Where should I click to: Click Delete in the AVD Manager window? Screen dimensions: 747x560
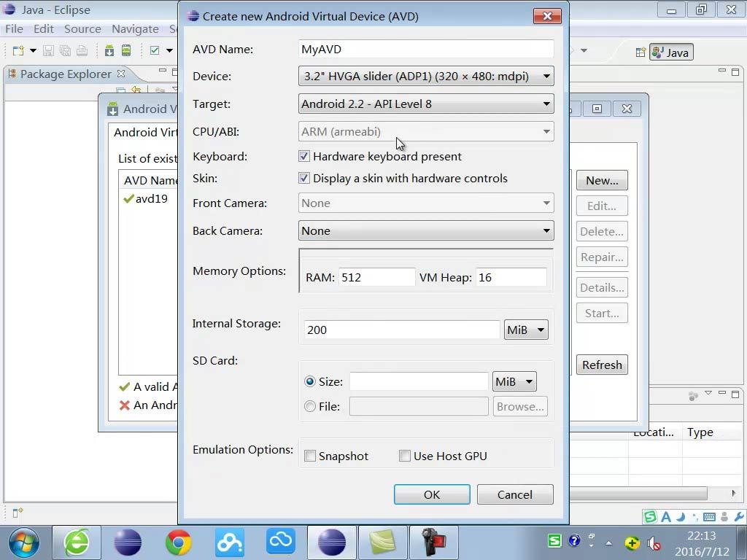click(602, 231)
